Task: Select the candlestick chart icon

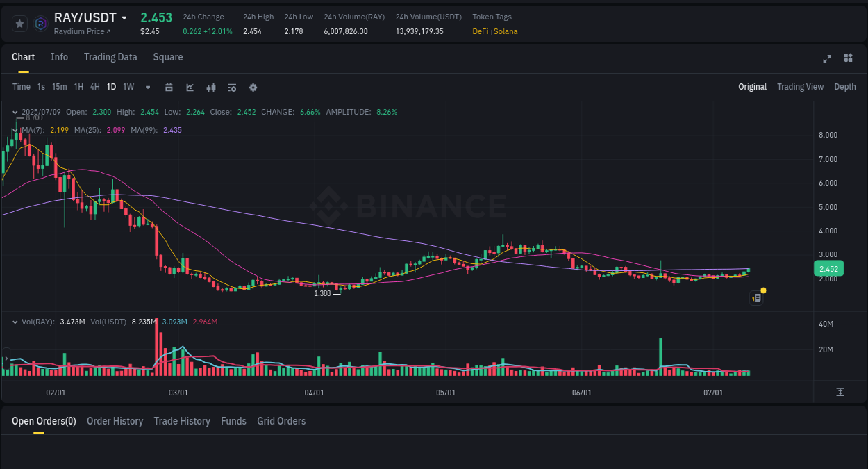Action: tap(211, 87)
